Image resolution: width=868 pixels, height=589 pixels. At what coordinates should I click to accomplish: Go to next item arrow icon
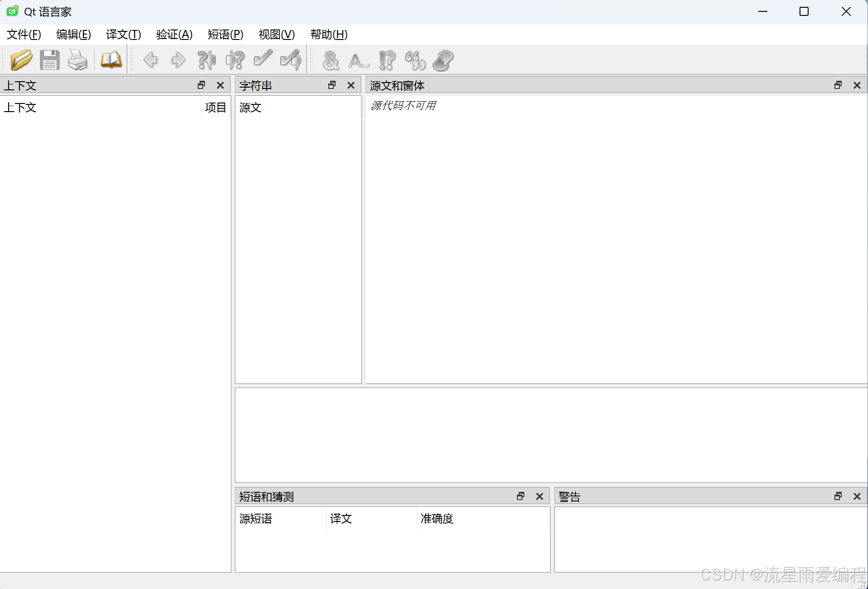pyautogui.click(x=179, y=60)
